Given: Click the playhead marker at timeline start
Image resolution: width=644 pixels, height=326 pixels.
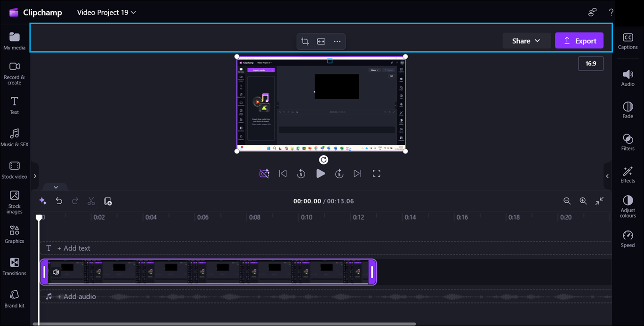Looking at the screenshot, I should (39, 217).
